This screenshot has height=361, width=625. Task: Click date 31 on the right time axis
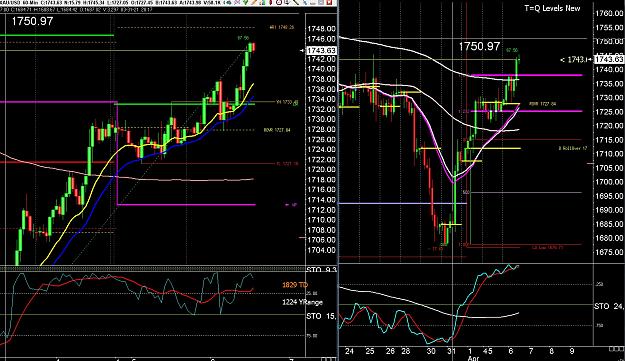click(451, 351)
